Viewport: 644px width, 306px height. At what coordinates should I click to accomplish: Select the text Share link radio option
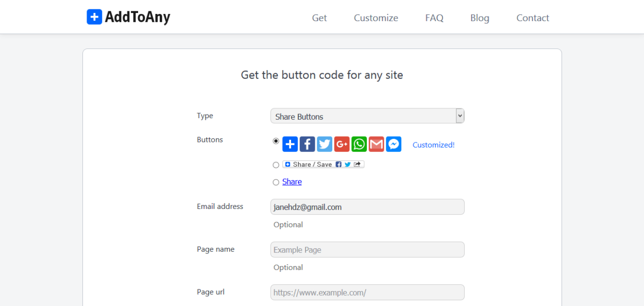[x=276, y=182]
